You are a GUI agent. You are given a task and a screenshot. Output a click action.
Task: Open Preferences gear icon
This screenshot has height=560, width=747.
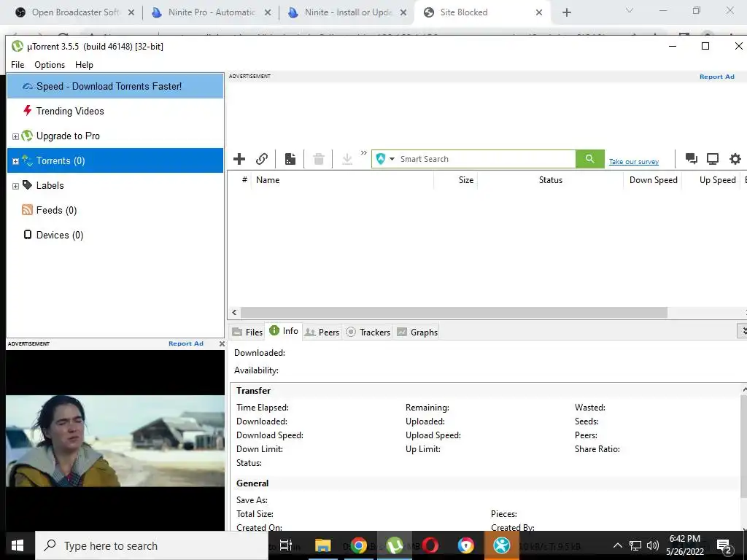pyautogui.click(x=735, y=158)
